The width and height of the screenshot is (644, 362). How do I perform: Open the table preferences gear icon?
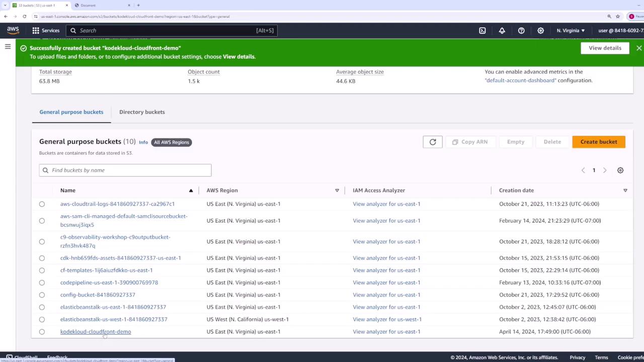tap(620, 170)
